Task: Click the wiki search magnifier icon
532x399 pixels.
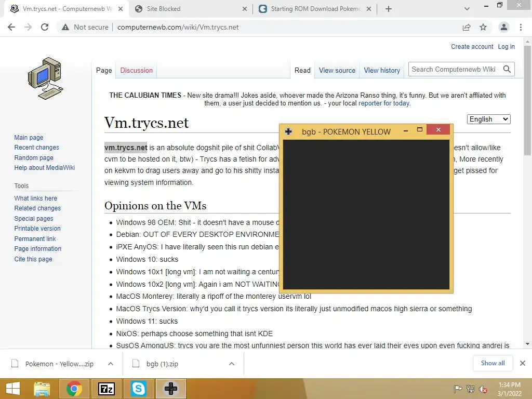Action: tap(507, 69)
